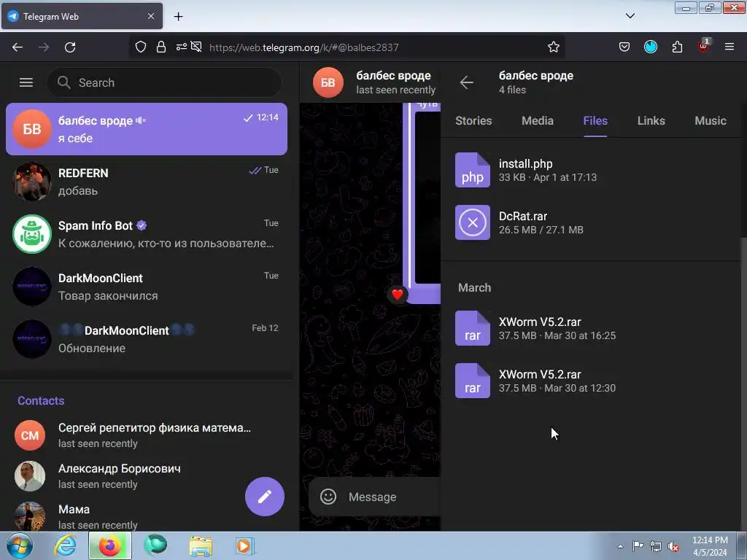This screenshot has height=560, width=747.
Task: Click site security padlock icon
Action: [161, 47]
